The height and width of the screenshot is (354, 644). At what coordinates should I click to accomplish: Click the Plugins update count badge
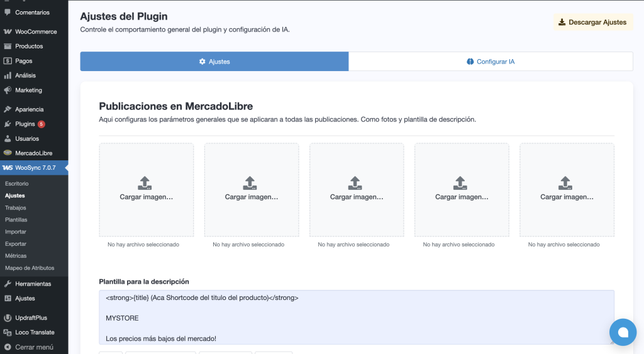click(x=41, y=124)
